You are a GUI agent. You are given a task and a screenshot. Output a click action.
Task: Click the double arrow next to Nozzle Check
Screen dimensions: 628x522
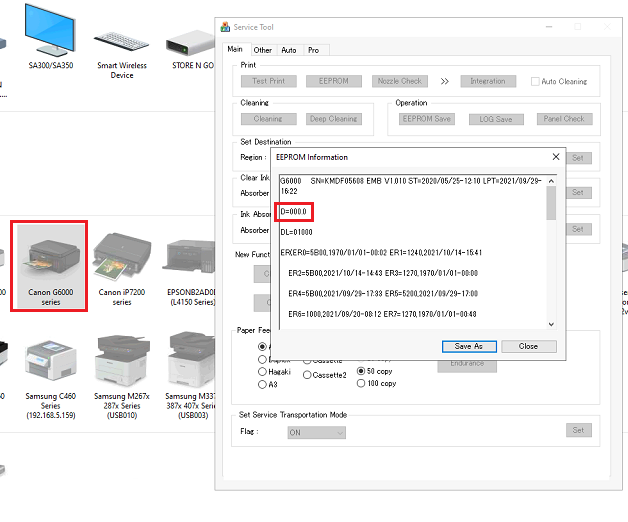(x=445, y=81)
